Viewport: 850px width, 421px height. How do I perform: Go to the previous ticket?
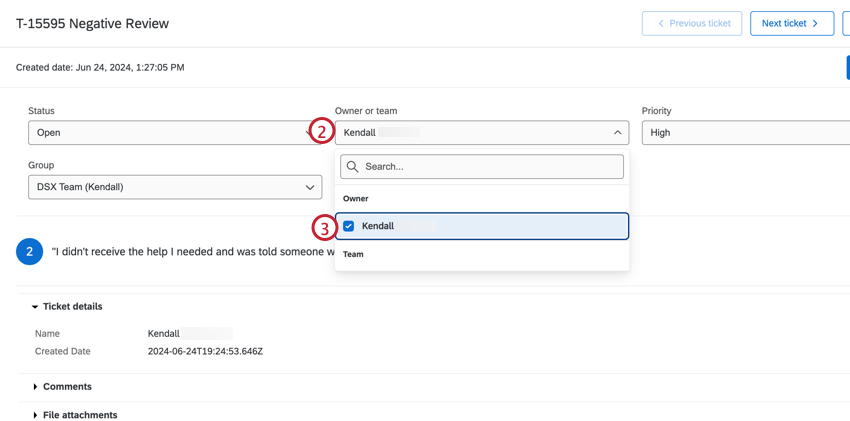(692, 23)
